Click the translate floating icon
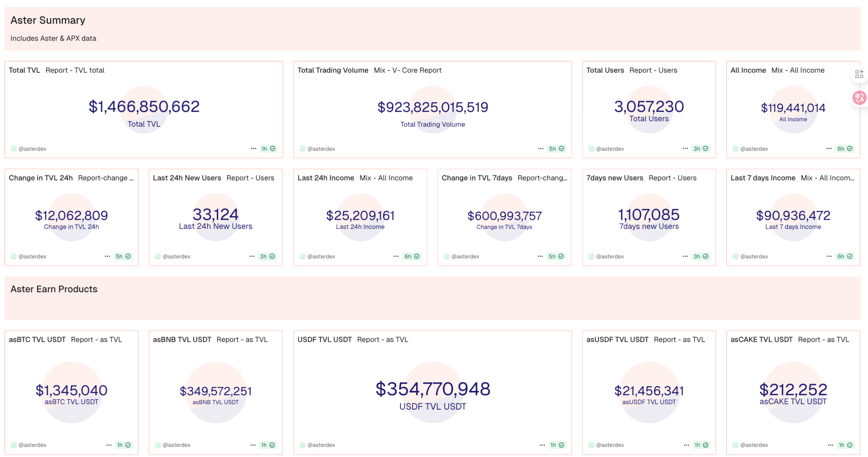Image resolution: width=868 pixels, height=457 pixels. click(x=859, y=98)
